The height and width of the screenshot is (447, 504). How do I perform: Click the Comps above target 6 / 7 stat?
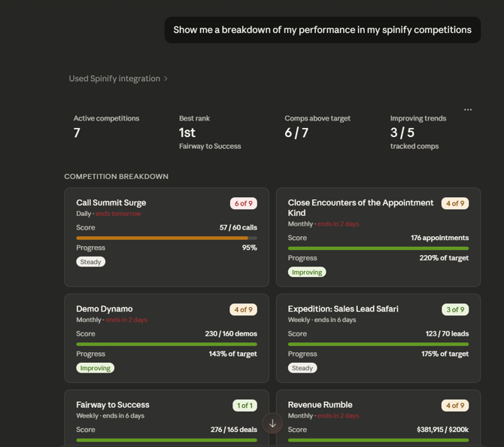[296, 133]
